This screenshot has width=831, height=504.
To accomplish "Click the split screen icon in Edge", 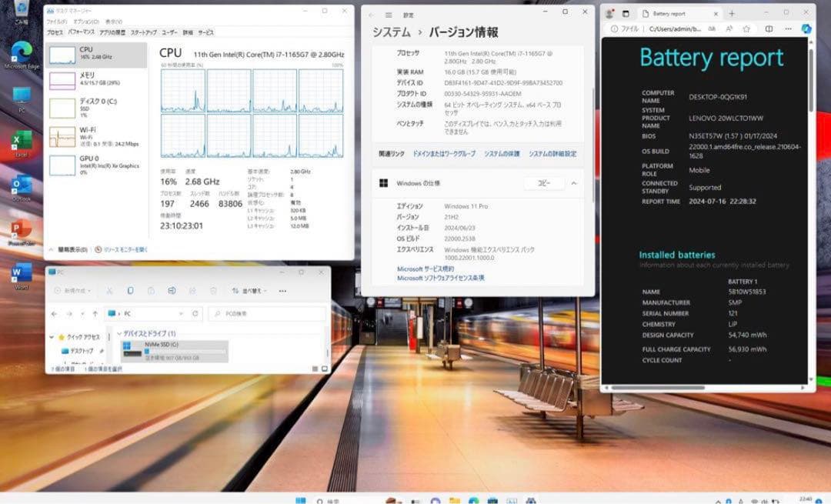I will tap(769, 28).
